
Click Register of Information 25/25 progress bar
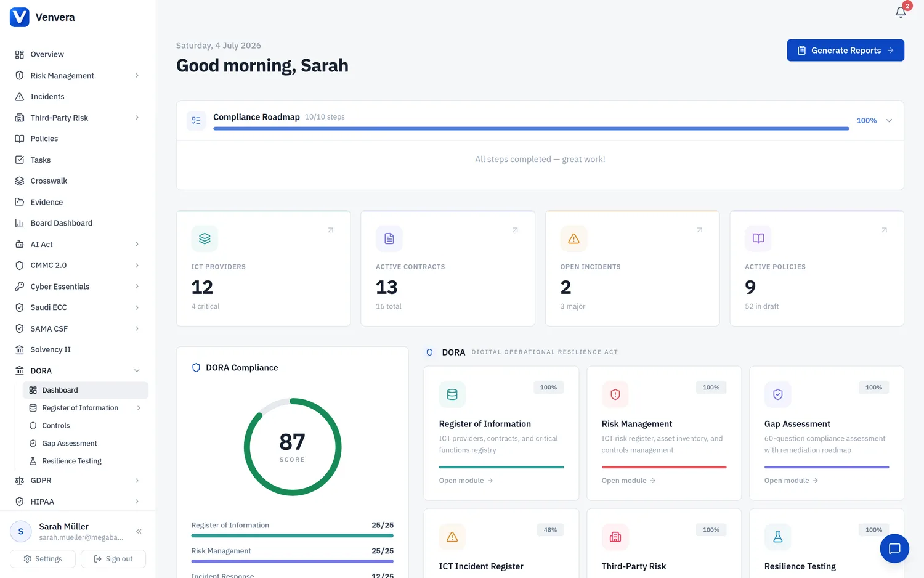pos(292,535)
